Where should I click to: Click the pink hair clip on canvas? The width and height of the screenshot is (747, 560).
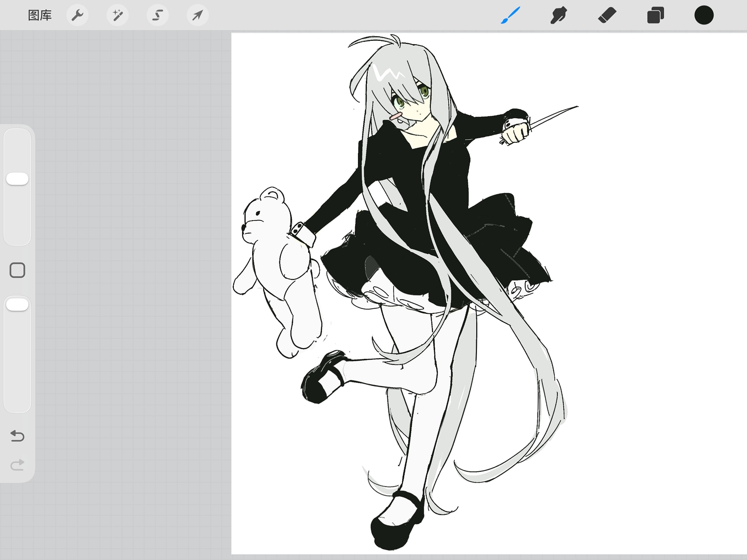click(396, 115)
